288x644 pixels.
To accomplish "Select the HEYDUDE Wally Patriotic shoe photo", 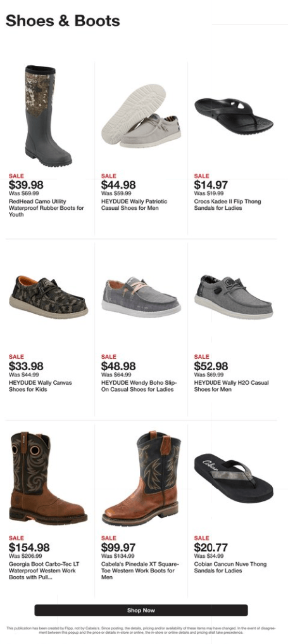I will pyautogui.click(x=141, y=116).
